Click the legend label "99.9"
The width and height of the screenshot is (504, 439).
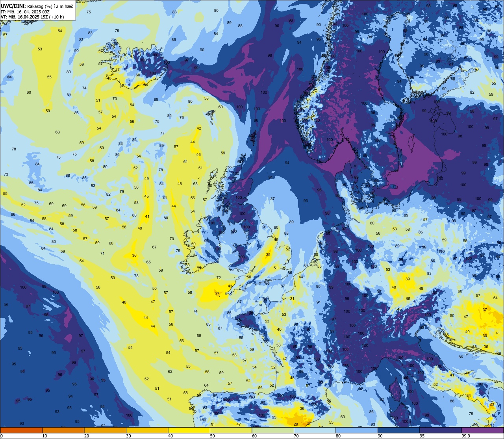[466, 436]
